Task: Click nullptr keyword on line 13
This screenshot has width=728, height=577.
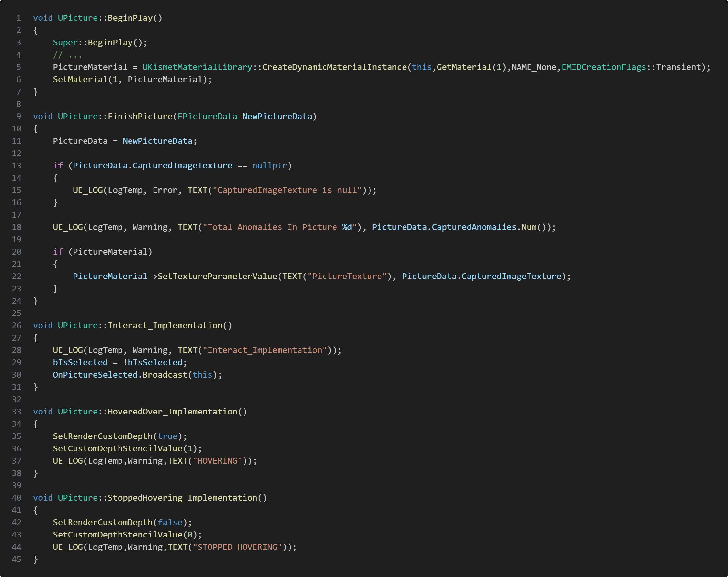Action: [269, 166]
